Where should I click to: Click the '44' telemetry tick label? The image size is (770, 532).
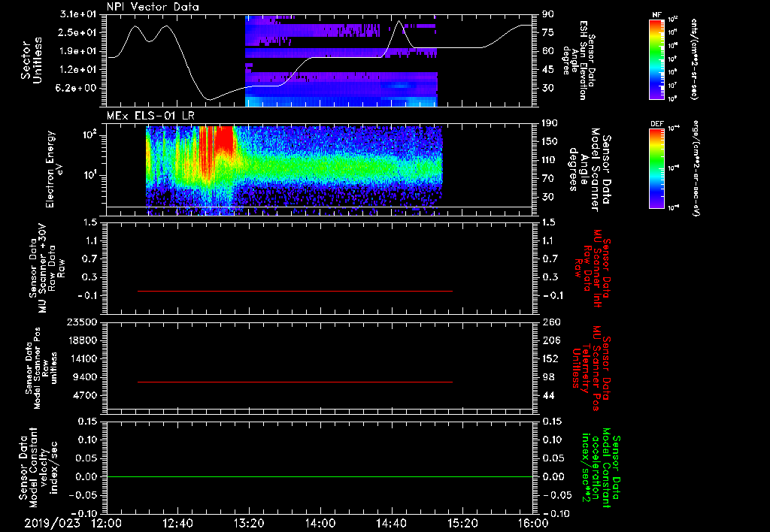coord(548,395)
